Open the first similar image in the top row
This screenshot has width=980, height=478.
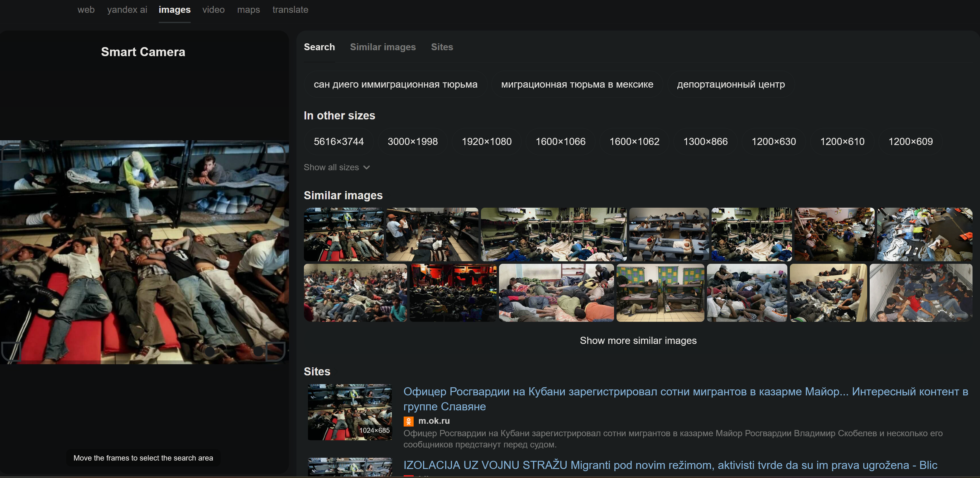[x=343, y=234]
